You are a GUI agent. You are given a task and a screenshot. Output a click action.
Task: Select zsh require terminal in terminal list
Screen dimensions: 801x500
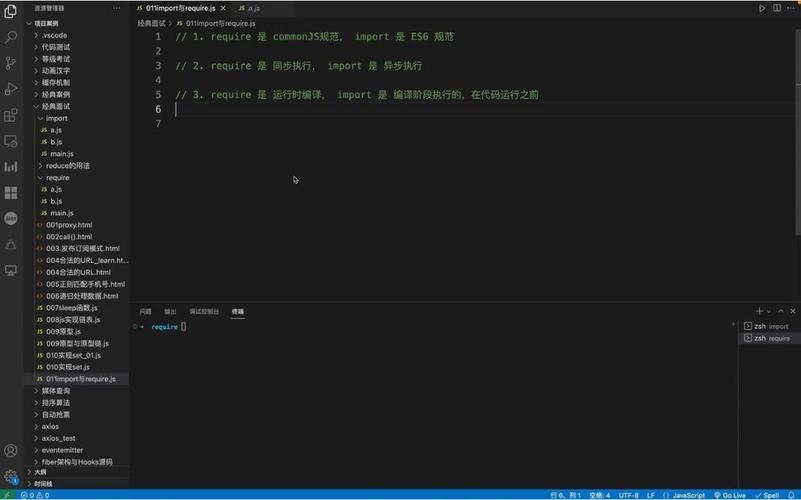pyautogui.click(x=769, y=338)
